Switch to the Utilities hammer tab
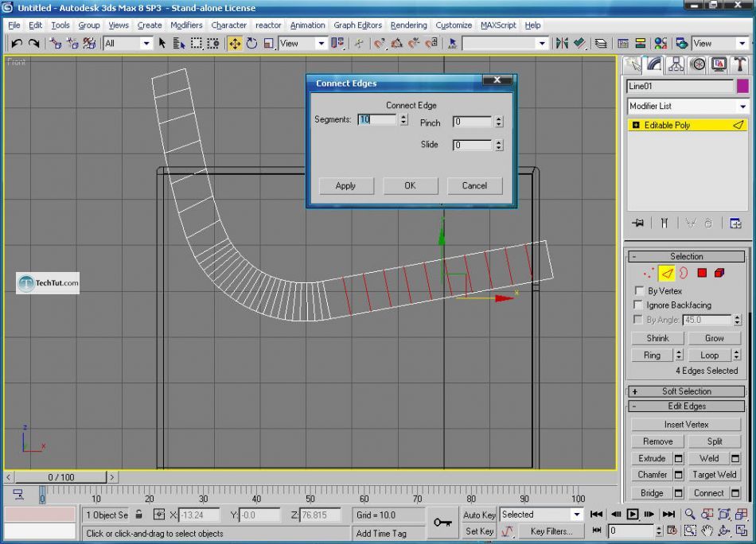 coord(739,64)
